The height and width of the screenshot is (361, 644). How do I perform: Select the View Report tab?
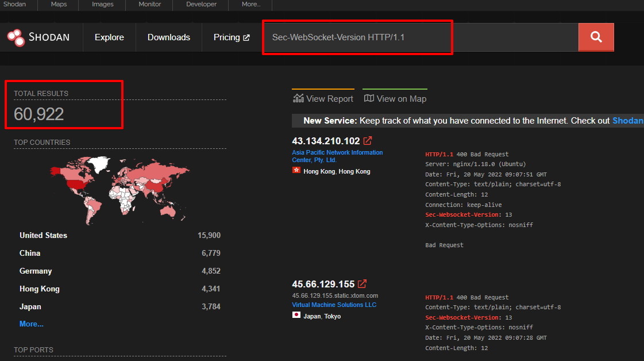click(x=323, y=98)
